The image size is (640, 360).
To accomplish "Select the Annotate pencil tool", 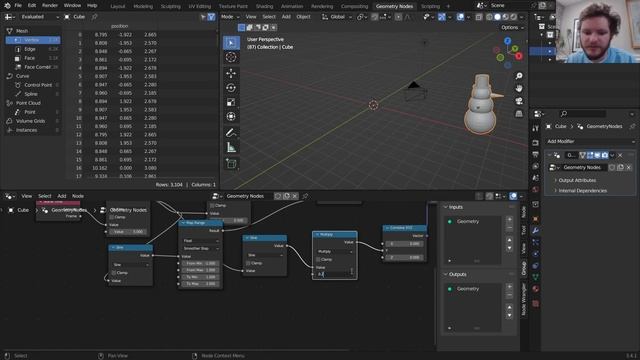I will (231, 133).
